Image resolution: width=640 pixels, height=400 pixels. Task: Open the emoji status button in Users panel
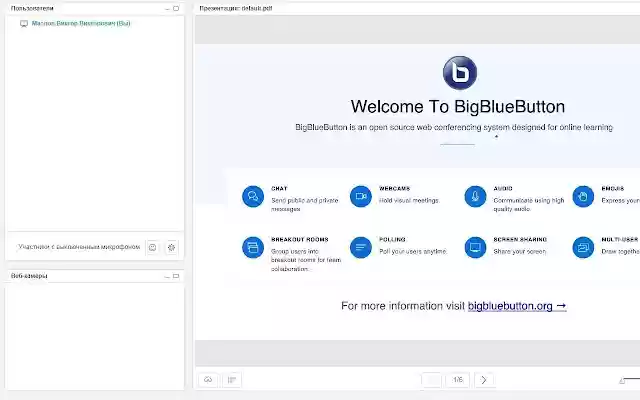click(153, 247)
